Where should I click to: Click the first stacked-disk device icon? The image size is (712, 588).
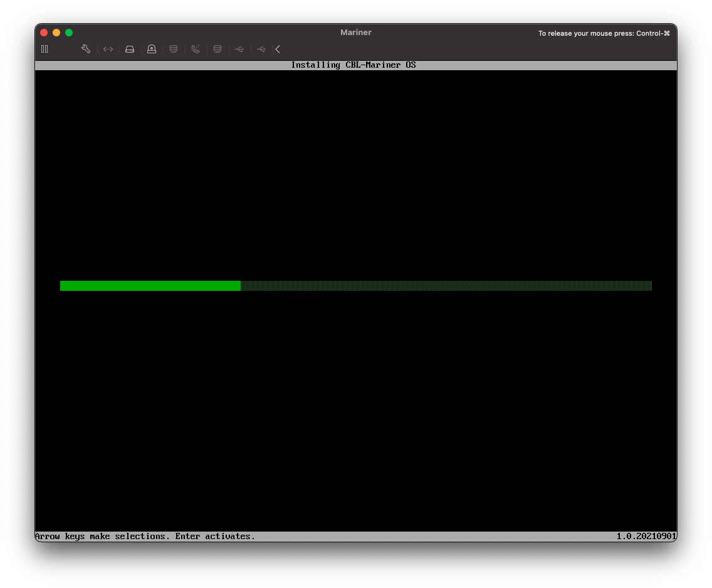point(174,49)
